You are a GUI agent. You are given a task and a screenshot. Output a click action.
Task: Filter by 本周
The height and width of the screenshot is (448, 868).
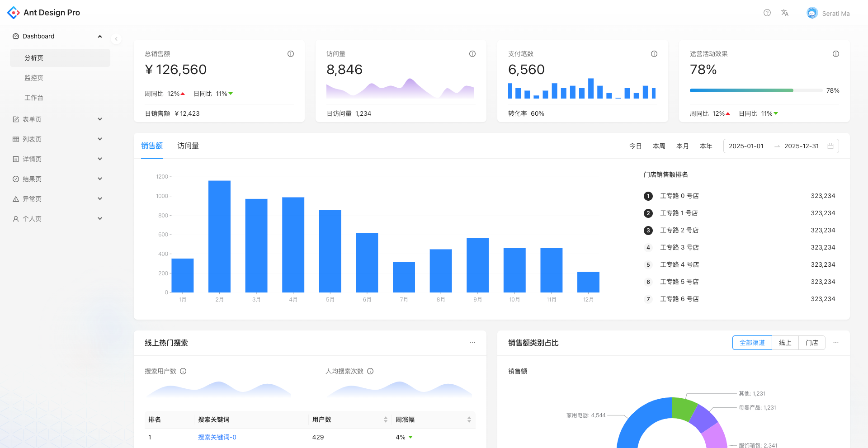[x=659, y=146]
